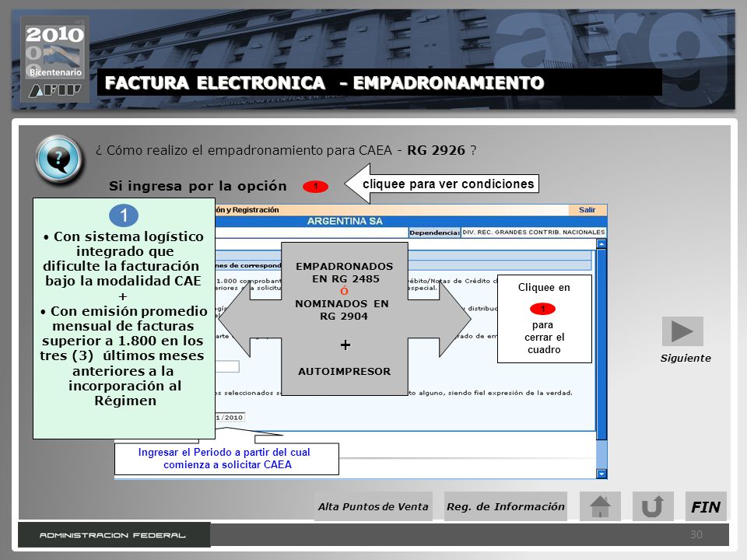747x560 pixels.
Task: Click 'ADMINISTRACION FEDERAL' footer label
Action: 112,535
